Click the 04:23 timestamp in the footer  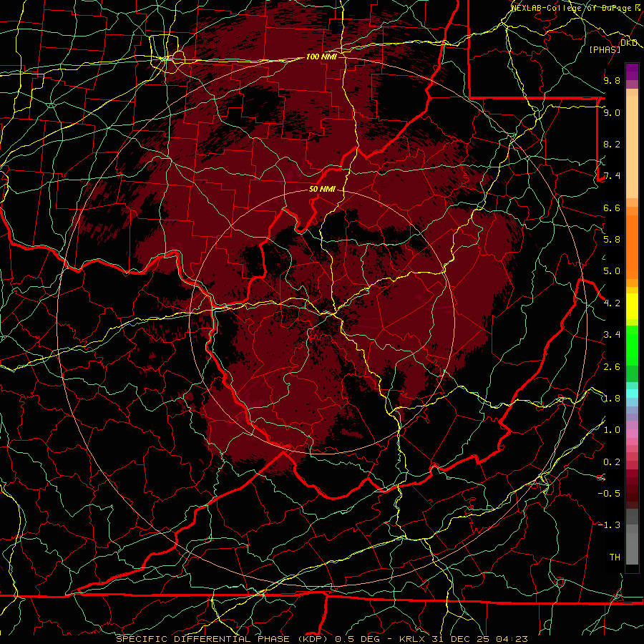tap(512, 639)
